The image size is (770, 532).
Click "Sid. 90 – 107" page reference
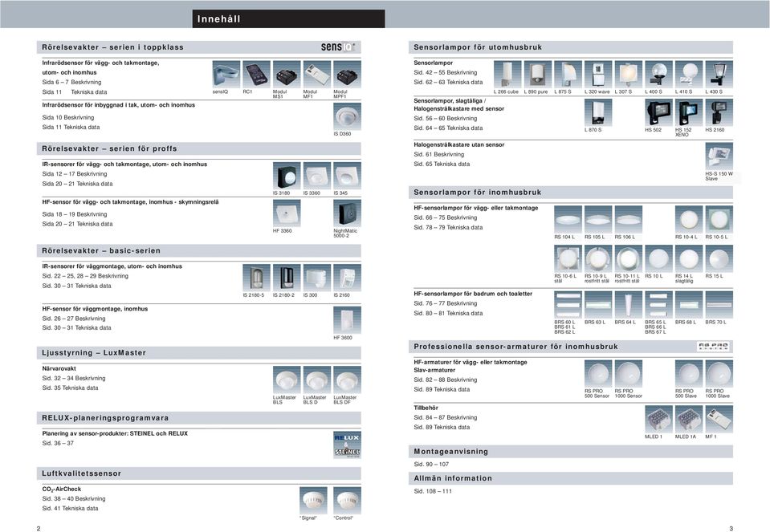pyautogui.click(x=431, y=465)
